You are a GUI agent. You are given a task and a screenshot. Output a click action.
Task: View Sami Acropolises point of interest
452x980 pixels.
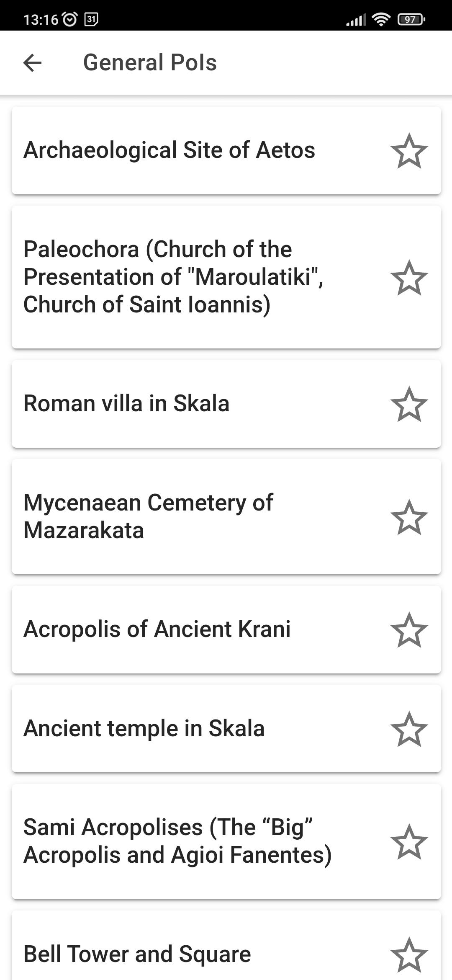pyautogui.click(x=177, y=842)
